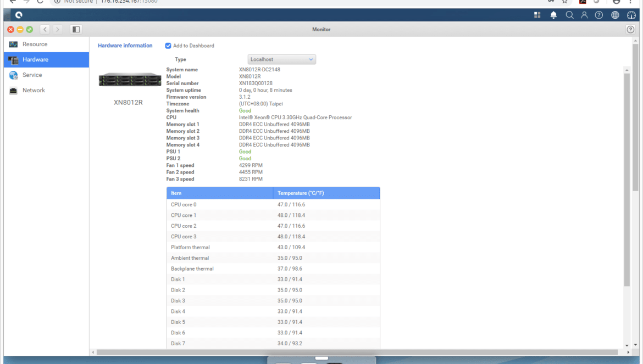Select the Disk 5 row
Viewport: 643px width, 364px height.
(273, 322)
